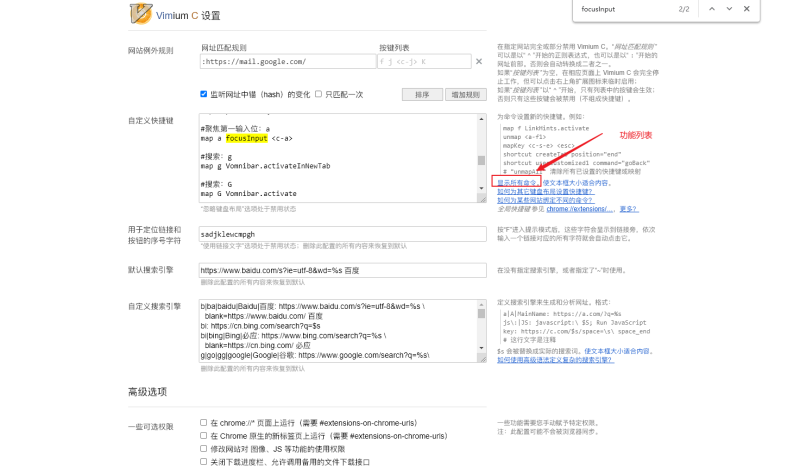Click the 排序 button
This screenshot has width=800, height=474.
click(422, 94)
